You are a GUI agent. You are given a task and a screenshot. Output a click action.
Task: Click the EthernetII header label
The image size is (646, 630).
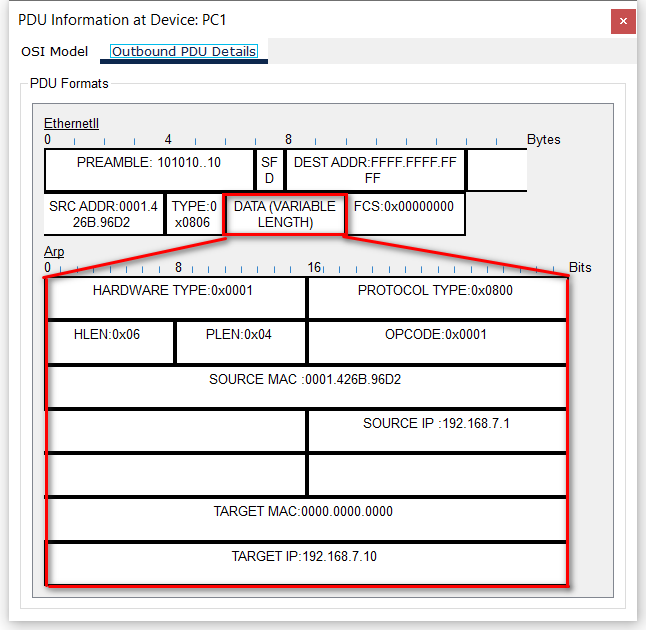(x=71, y=123)
